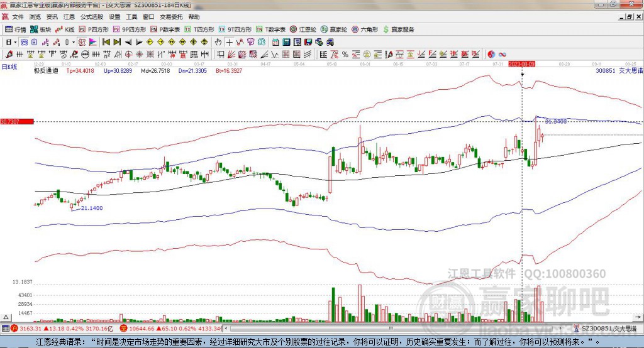Open the P四方形 tool
This screenshot has width=644, height=348.
[x=94, y=30]
